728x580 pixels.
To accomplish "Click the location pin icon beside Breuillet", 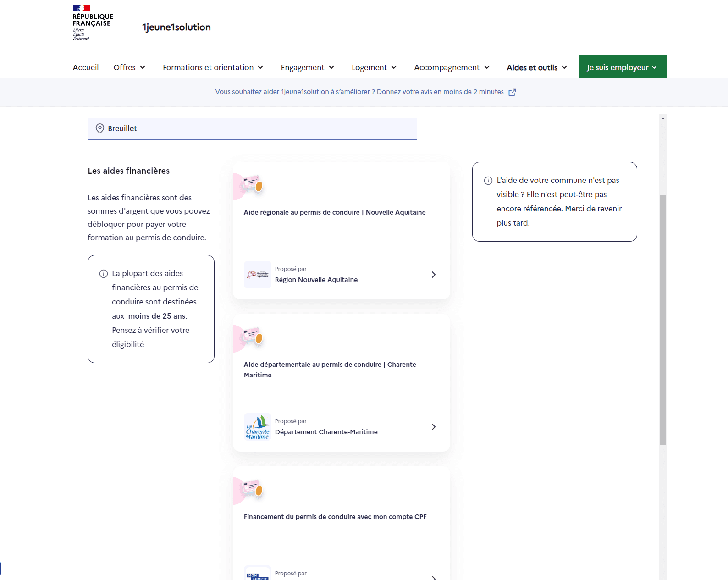I will pyautogui.click(x=99, y=128).
